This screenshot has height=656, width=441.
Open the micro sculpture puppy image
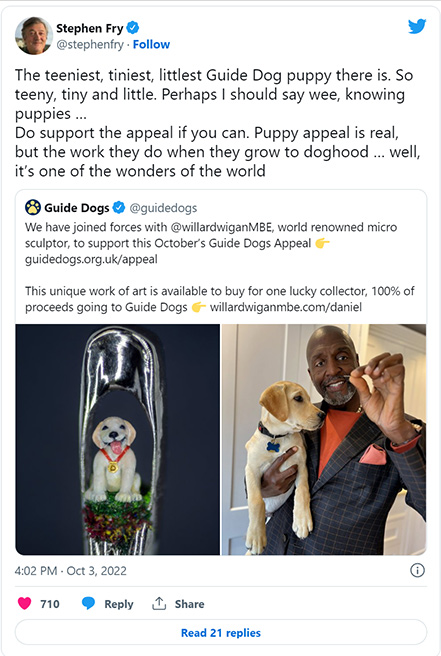tap(118, 439)
